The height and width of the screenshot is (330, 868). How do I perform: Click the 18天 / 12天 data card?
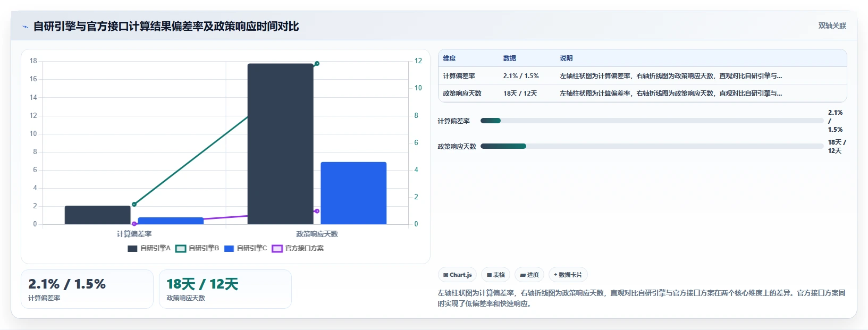click(225, 289)
